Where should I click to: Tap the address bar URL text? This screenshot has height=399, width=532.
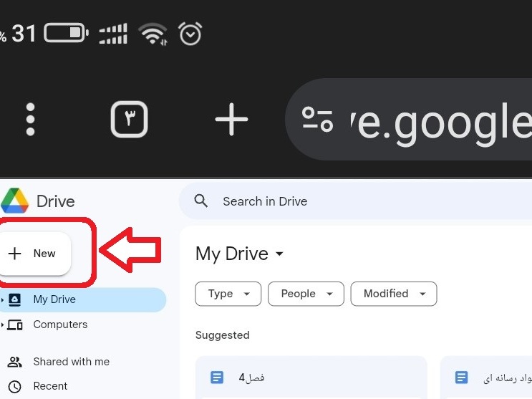pyautogui.click(x=441, y=124)
